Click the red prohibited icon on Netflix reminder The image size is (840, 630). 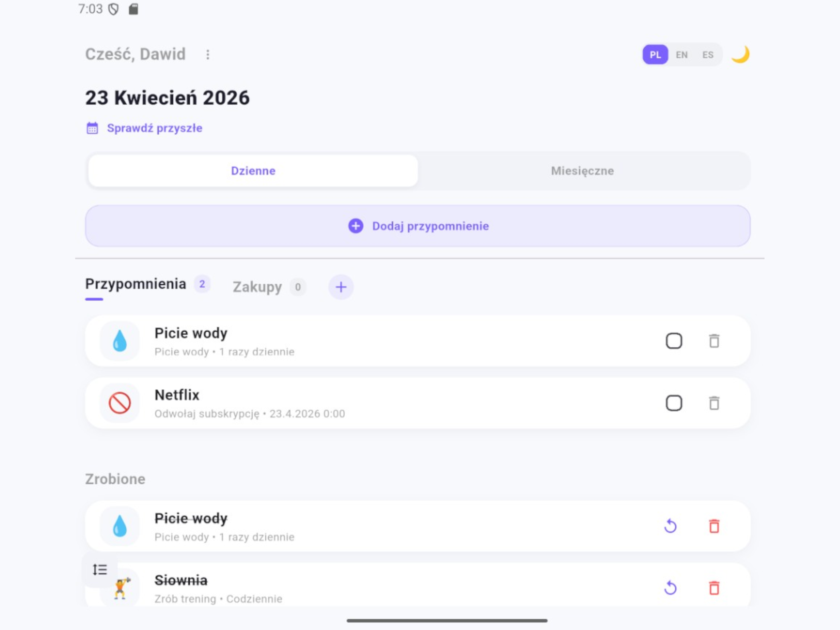click(120, 403)
